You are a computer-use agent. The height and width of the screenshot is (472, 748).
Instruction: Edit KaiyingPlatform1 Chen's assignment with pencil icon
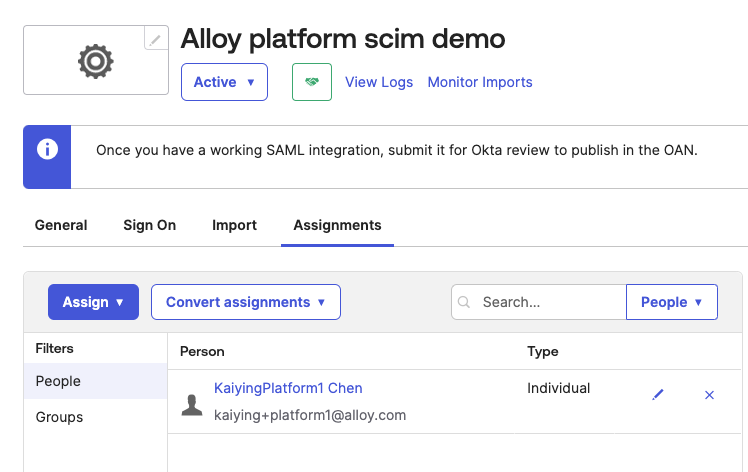pyautogui.click(x=658, y=395)
